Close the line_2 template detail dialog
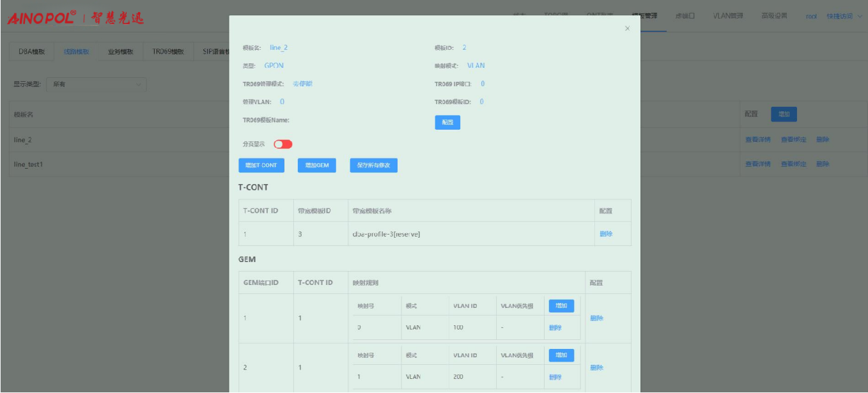Image resolution: width=868 pixels, height=393 pixels. coord(627,29)
